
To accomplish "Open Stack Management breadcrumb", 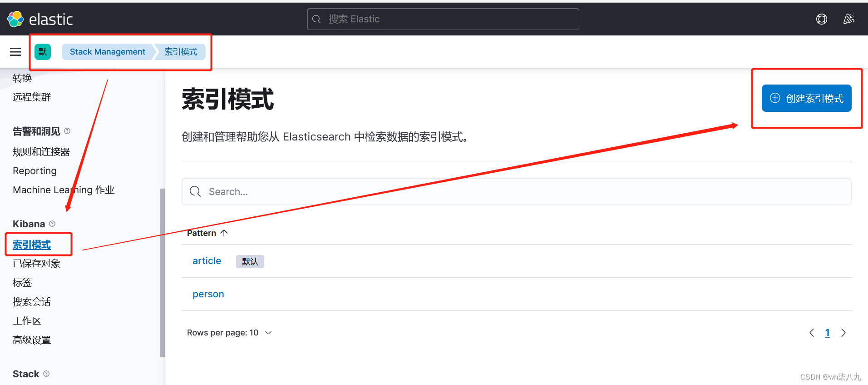I will point(108,52).
